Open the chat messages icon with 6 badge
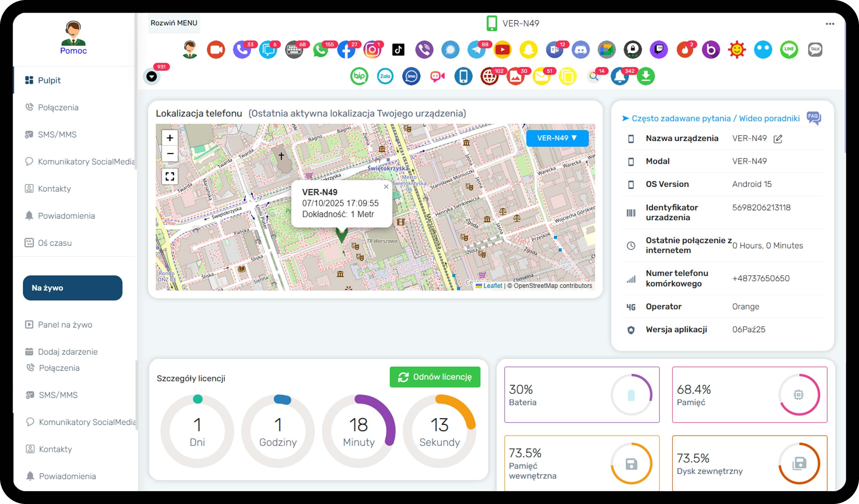The image size is (859, 504). [x=268, y=50]
